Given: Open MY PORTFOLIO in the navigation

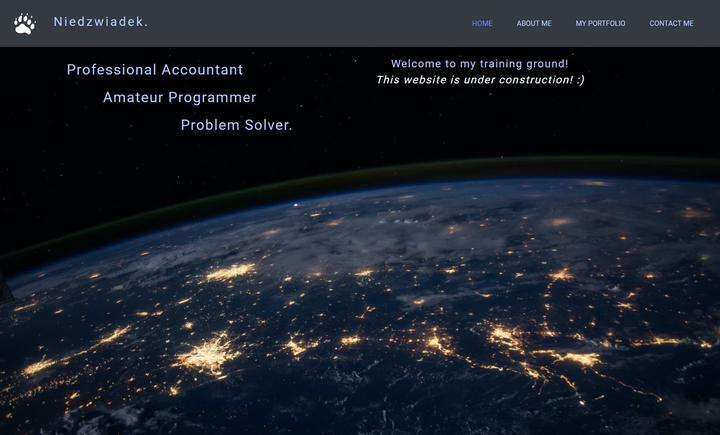Looking at the screenshot, I should (600, 23).
